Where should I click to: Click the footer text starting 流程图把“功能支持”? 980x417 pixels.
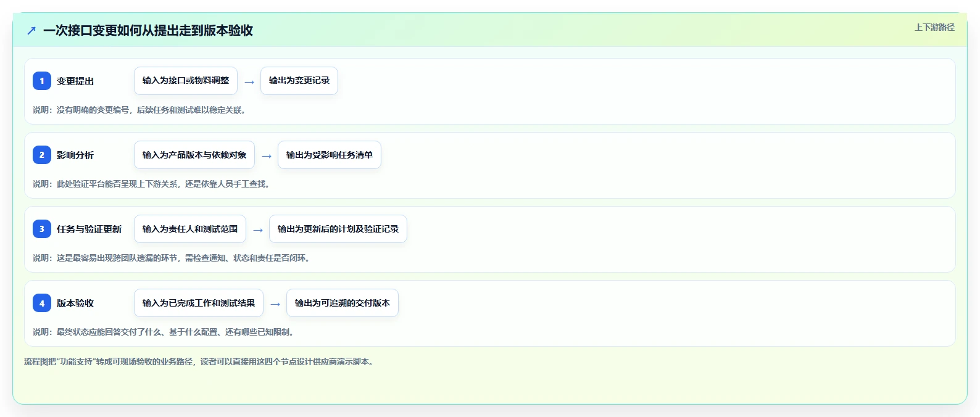[200, 361]
